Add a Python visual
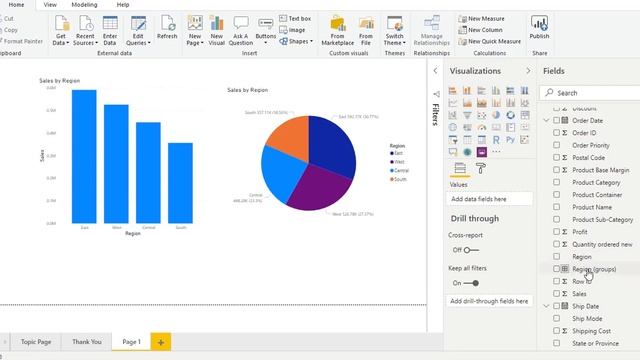The height and width of the screenshot is (360, 640). point(510,140)
